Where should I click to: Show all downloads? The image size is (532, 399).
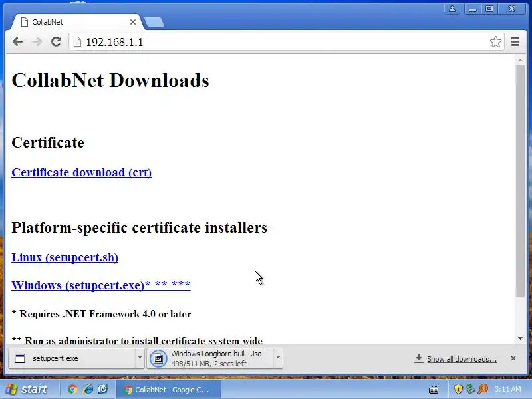462,359
